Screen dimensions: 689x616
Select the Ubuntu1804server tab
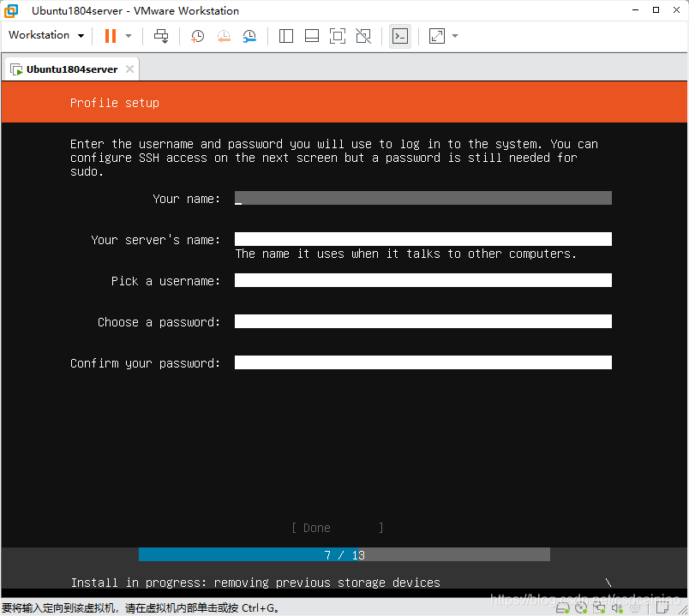72,69
